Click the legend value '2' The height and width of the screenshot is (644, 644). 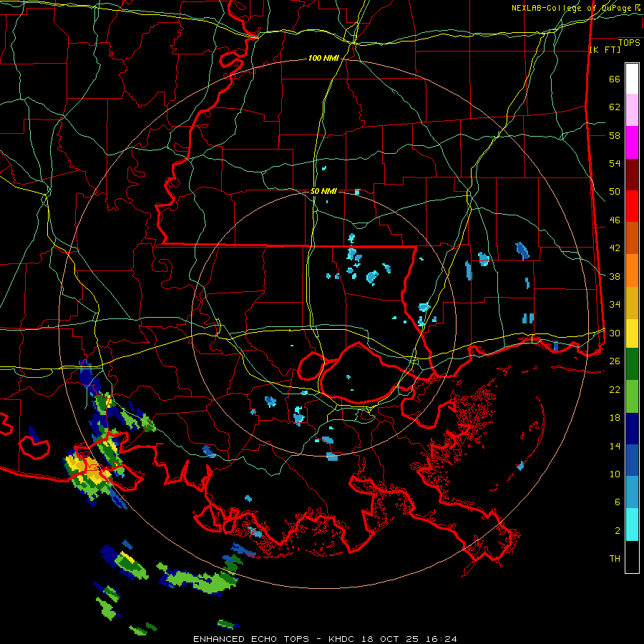point(618,531)
